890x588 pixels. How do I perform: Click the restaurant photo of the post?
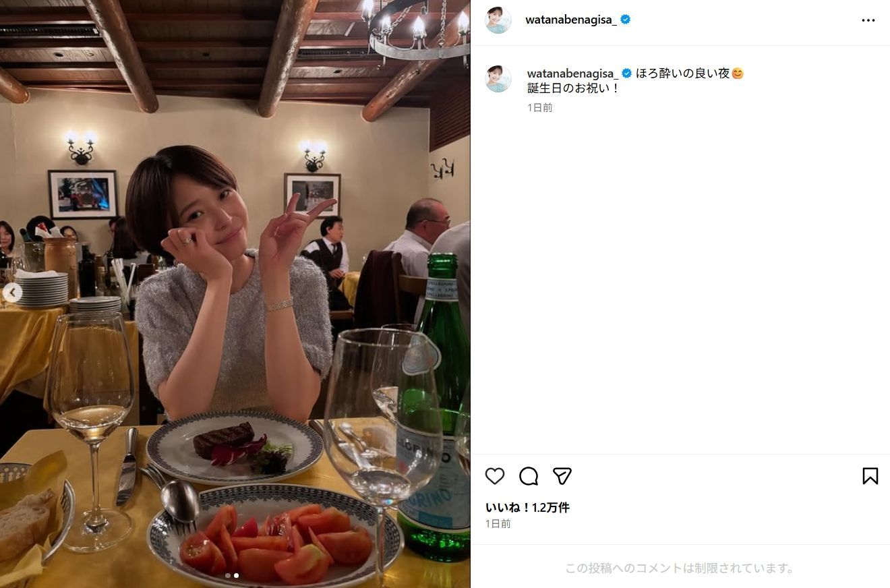[235, 294]
